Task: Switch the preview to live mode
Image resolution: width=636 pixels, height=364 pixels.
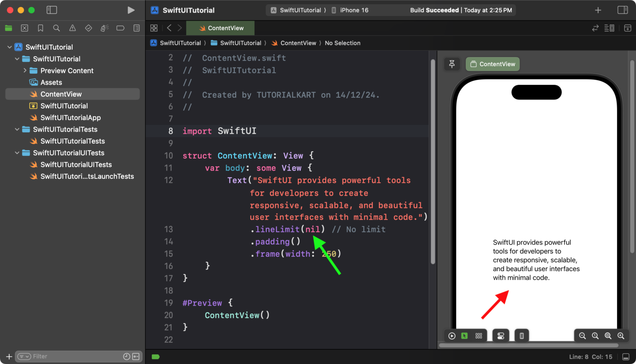Action: (x=452, y=336)
